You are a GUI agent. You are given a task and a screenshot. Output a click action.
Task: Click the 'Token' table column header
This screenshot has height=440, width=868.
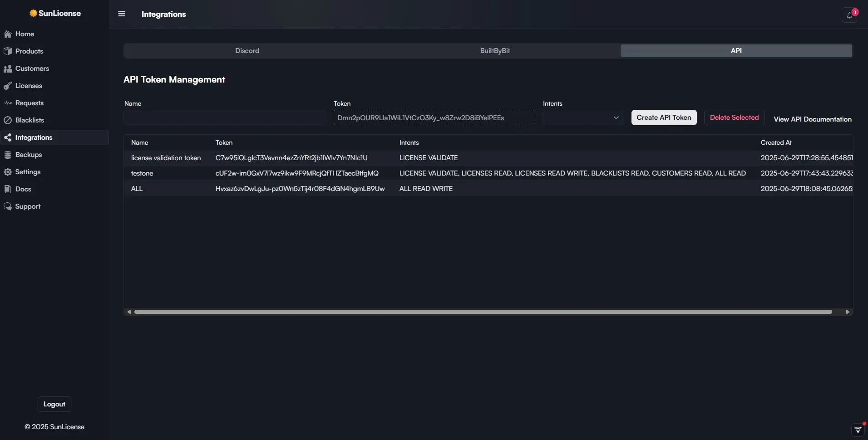tap(224, 142)
